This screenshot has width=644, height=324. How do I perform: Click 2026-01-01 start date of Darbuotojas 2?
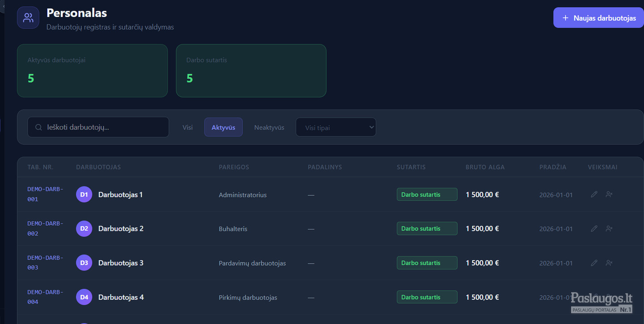(x=556, y=229)
